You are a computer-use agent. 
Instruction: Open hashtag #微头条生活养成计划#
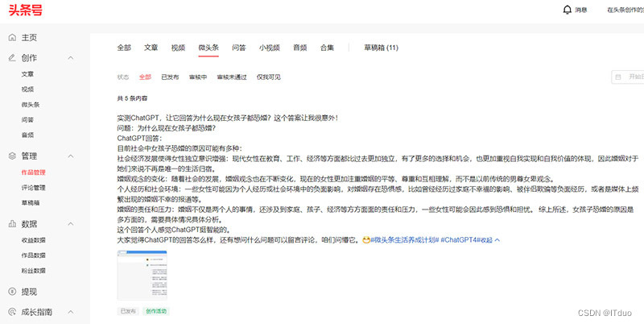tap(405, 240)
